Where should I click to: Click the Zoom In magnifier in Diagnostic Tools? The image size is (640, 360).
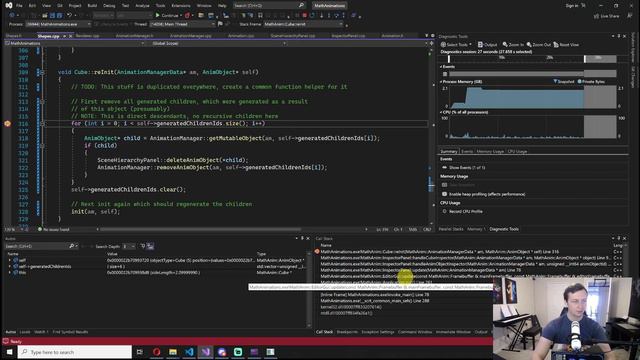tap(505, 44)
